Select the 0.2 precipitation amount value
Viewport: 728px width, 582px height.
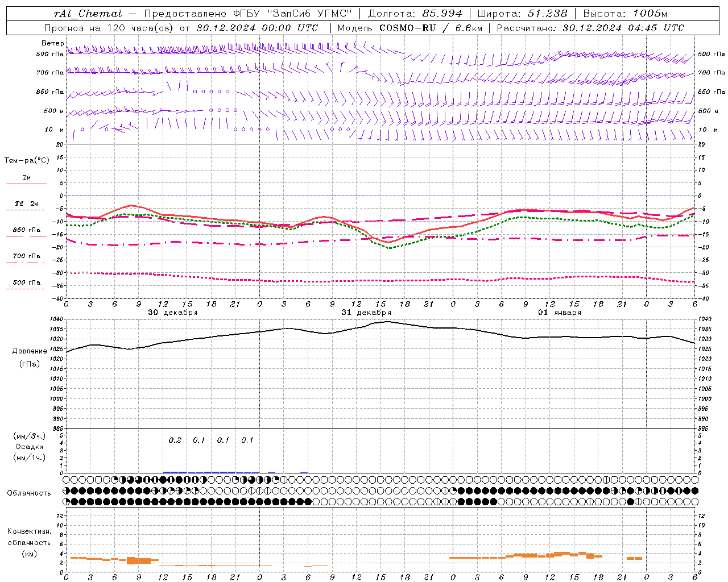175,440
